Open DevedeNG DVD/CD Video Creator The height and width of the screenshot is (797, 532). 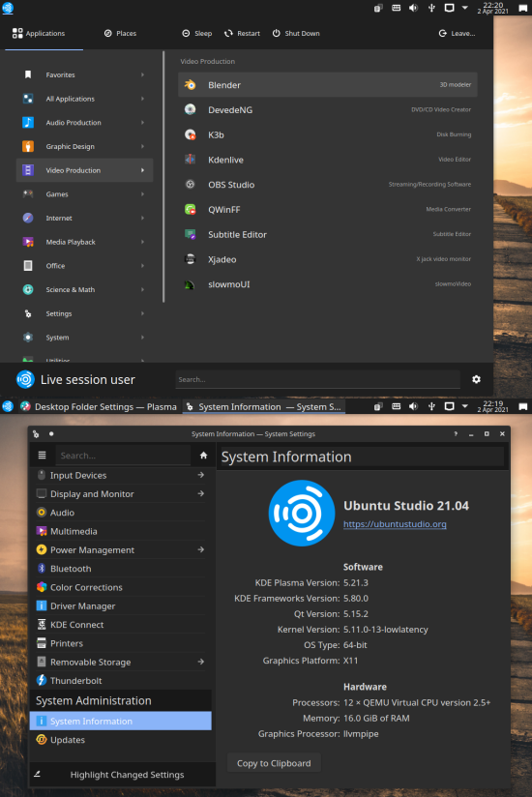pyautogui.click(x=328, y=110)
